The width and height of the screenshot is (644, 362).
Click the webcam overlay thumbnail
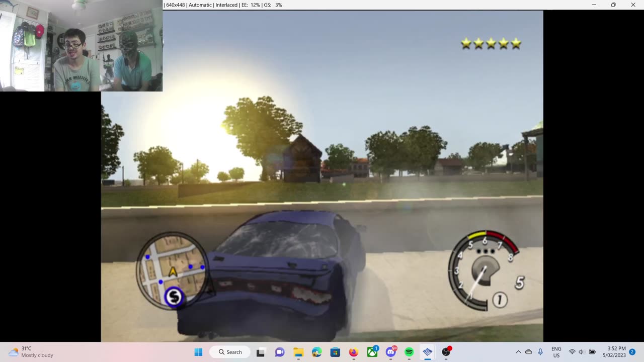tap(81, 46)
